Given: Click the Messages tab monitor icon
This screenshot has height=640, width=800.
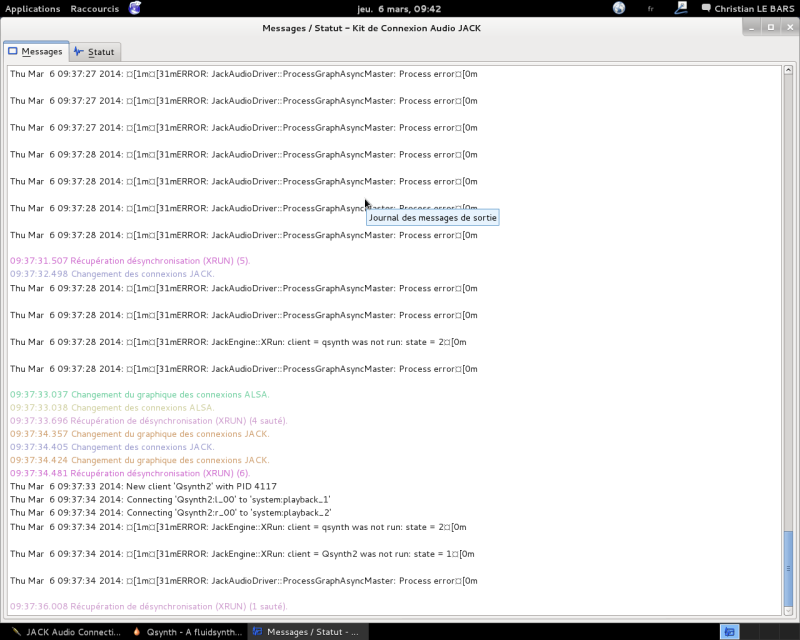Looking at the screenshot, I should pyautogui.click(x=13, y=51).
